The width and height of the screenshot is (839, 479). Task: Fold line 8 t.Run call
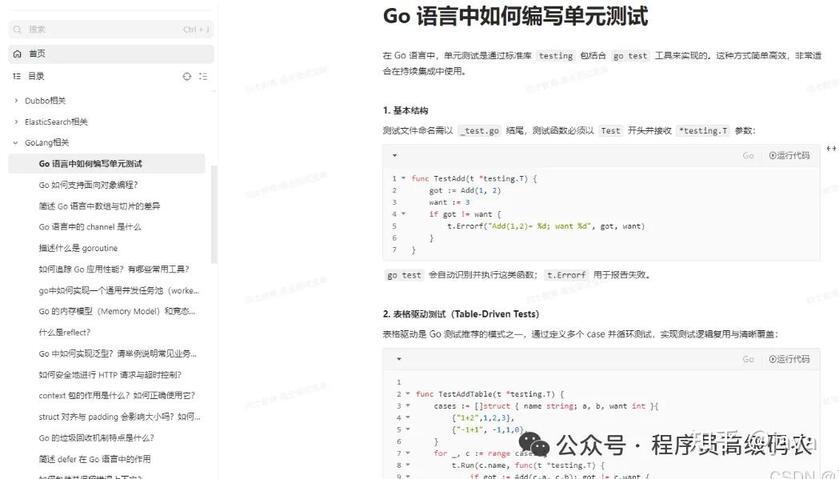(408, 465)
